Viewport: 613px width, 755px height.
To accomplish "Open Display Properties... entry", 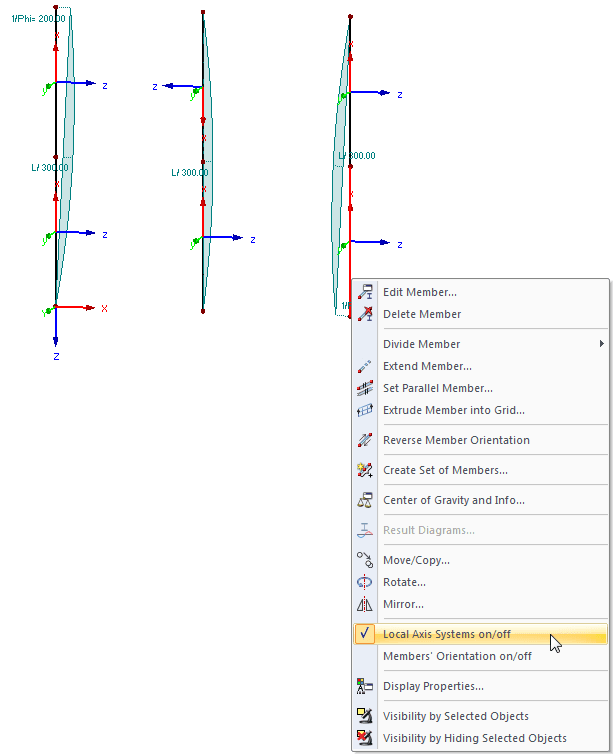I will [433, 686].
